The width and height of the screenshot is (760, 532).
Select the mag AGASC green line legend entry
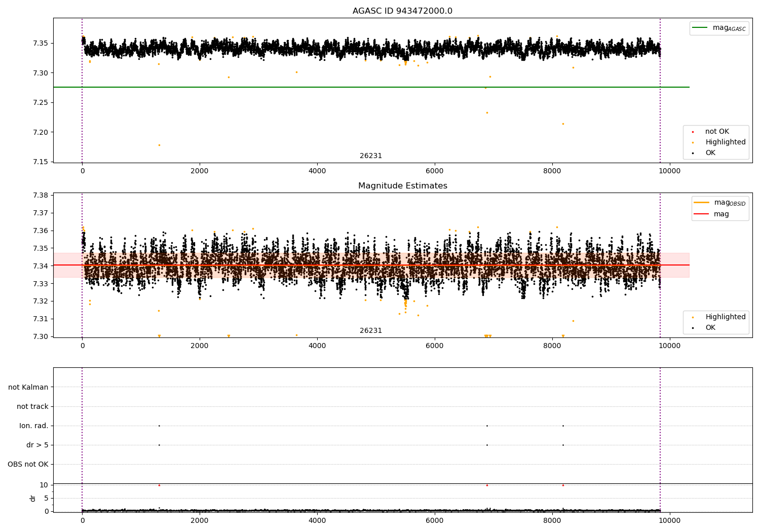(x=719, y=28)
